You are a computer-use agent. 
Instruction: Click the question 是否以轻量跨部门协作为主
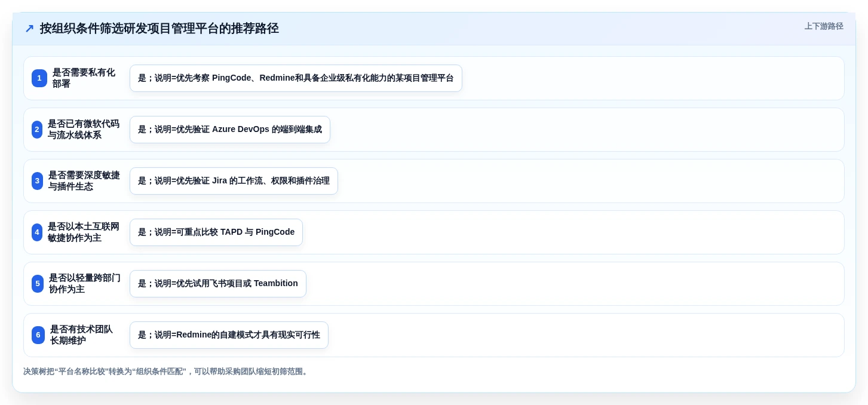click(x=85, y=284)
